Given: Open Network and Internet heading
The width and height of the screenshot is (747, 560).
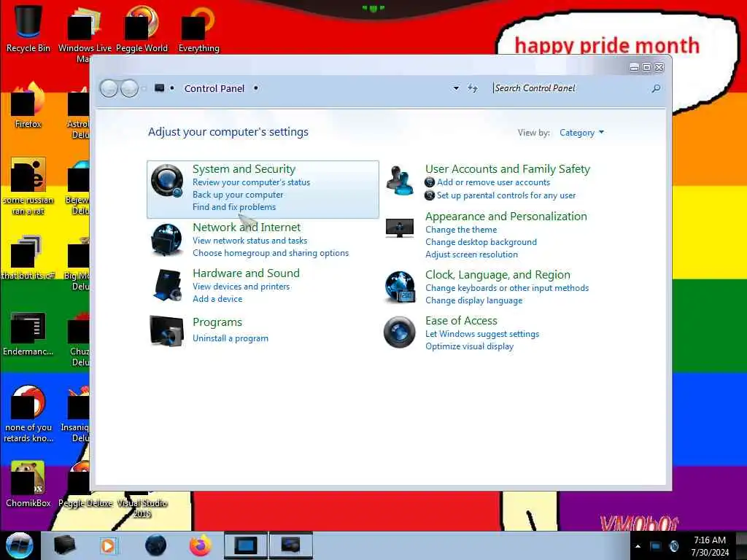Looking at the screenshot, I should 247,227.
